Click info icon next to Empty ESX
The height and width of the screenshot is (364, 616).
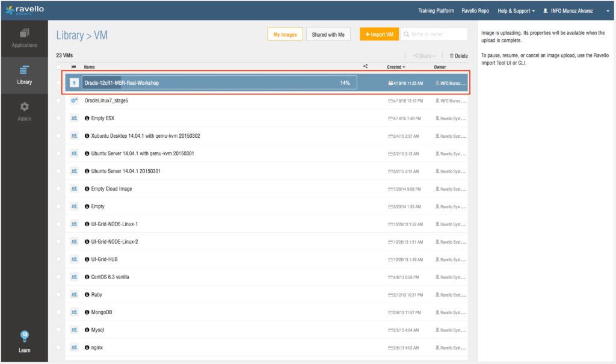click(87, 119)
